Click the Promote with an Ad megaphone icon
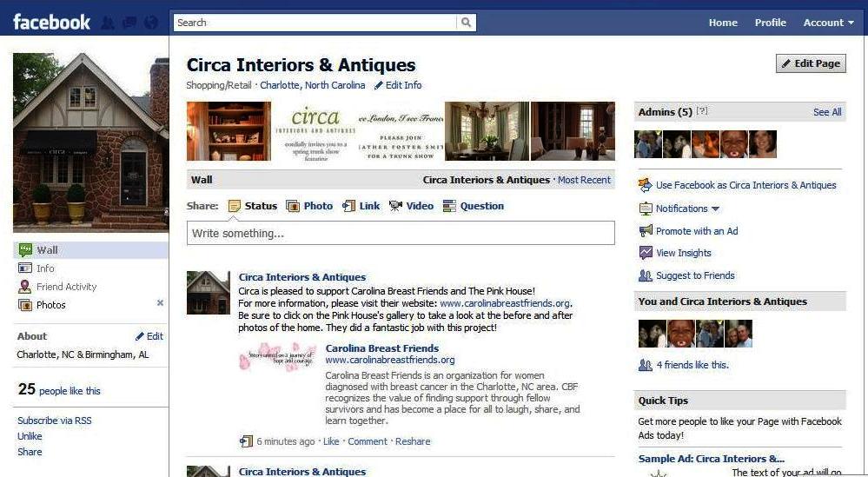 click(x=646, y=231)
